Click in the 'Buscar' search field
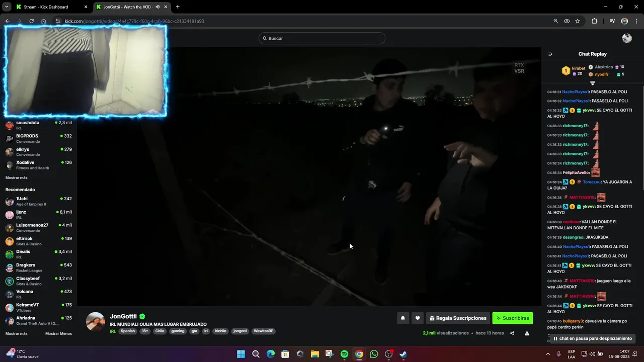The width and height of the screenshot is (644, 362). pyautogui.click(x=322, y=38)
